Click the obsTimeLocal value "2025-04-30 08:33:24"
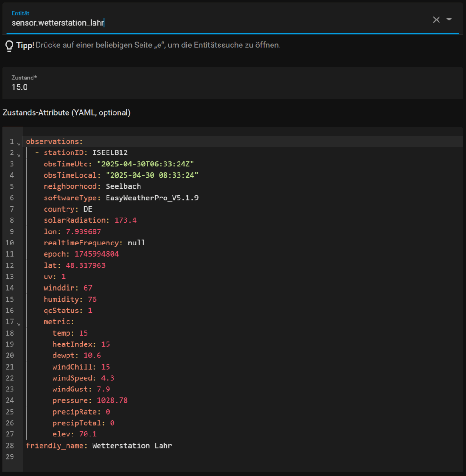Screen dimensions: 466x476 152,175
